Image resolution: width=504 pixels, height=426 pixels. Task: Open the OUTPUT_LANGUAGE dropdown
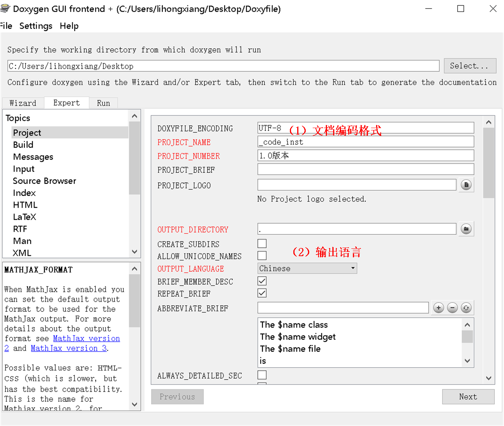(x=352, y=268)
